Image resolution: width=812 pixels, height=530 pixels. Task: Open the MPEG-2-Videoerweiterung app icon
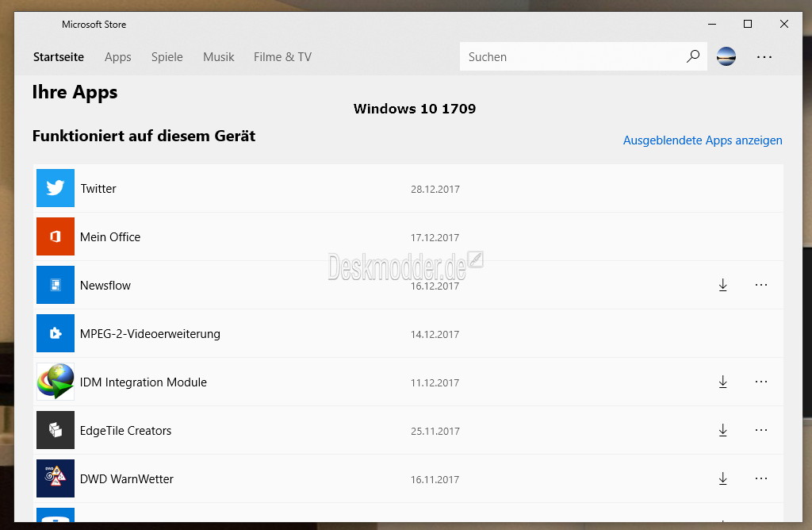56,333
